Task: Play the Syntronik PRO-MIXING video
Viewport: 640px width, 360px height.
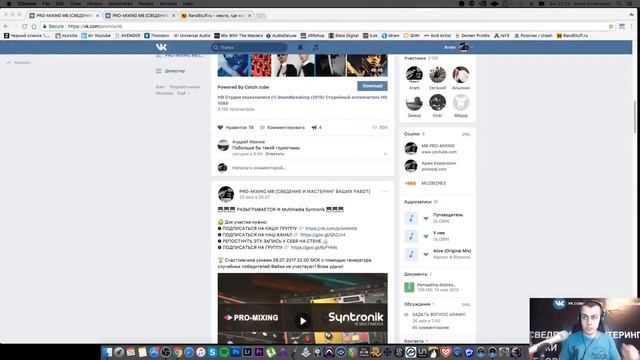Action: click(x=303, y=321)
